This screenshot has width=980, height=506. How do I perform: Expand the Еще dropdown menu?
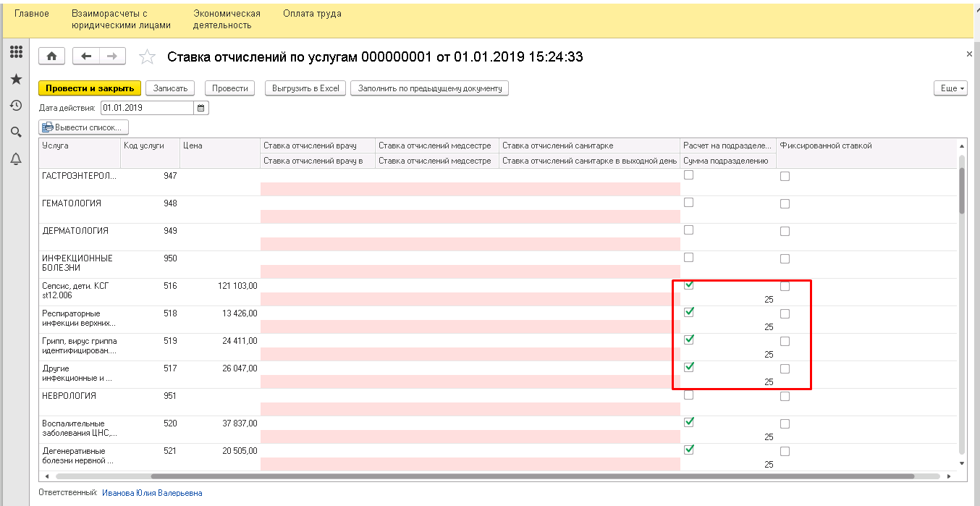click(950, 88)
